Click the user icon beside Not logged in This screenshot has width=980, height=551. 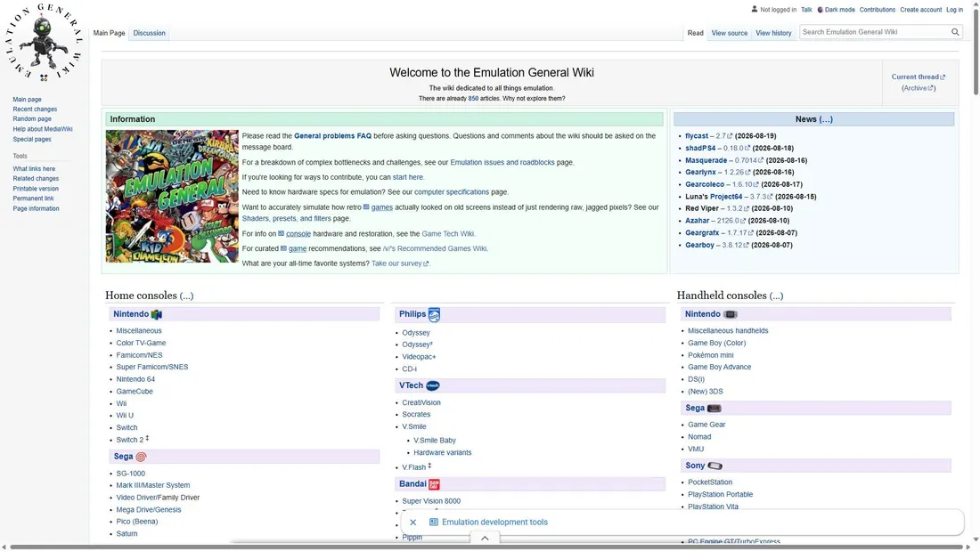click(755, 10)
